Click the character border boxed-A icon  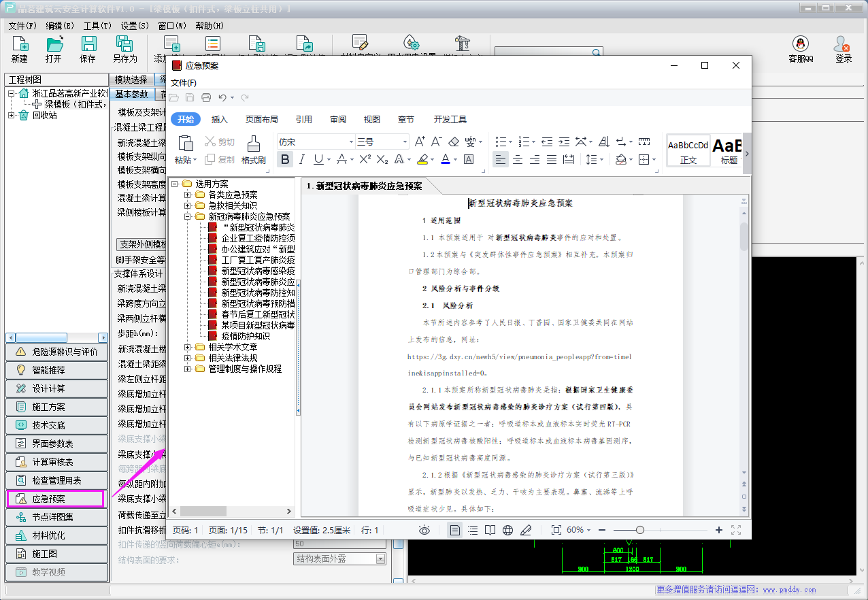click(x=469, y=159)
